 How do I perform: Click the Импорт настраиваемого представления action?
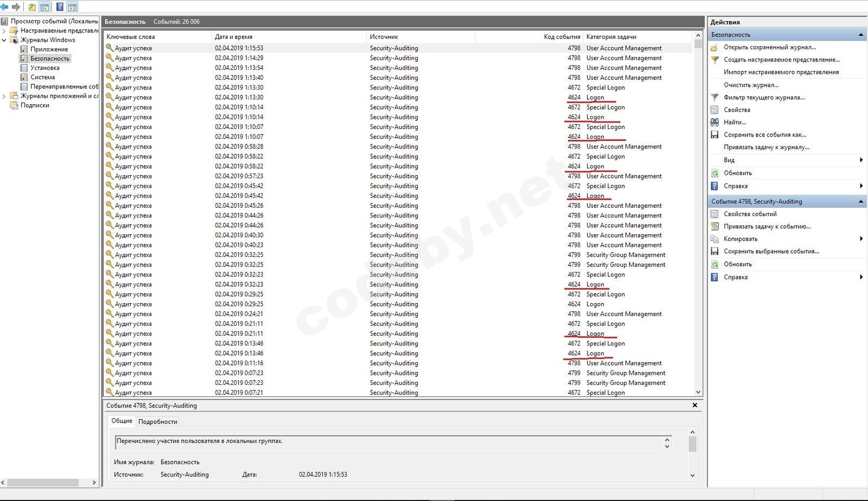click(x=781, y=72)
